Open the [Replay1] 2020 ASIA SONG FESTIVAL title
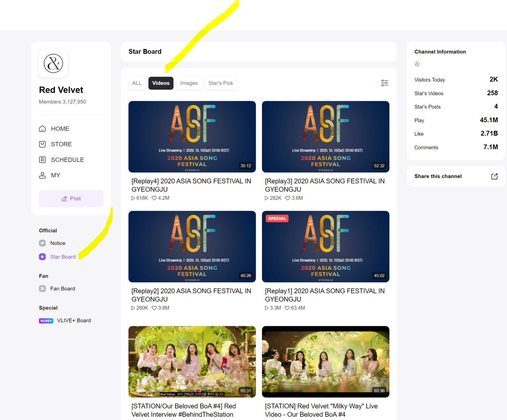The width and height of the screenshot is (507, 420). 325,295
